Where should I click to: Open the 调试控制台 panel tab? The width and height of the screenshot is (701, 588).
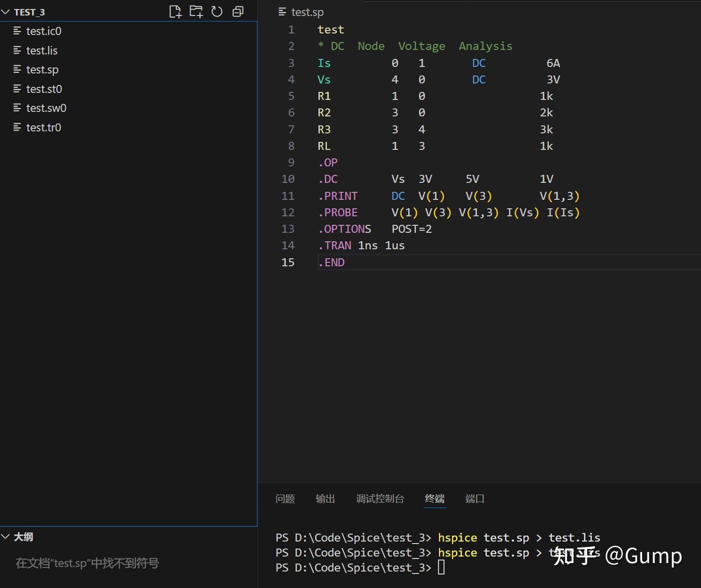point(379,499)
